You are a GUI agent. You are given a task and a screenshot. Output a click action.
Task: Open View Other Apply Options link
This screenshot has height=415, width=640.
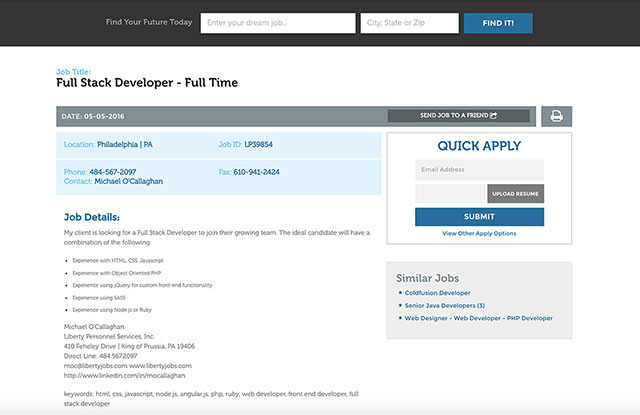[479, 233]
